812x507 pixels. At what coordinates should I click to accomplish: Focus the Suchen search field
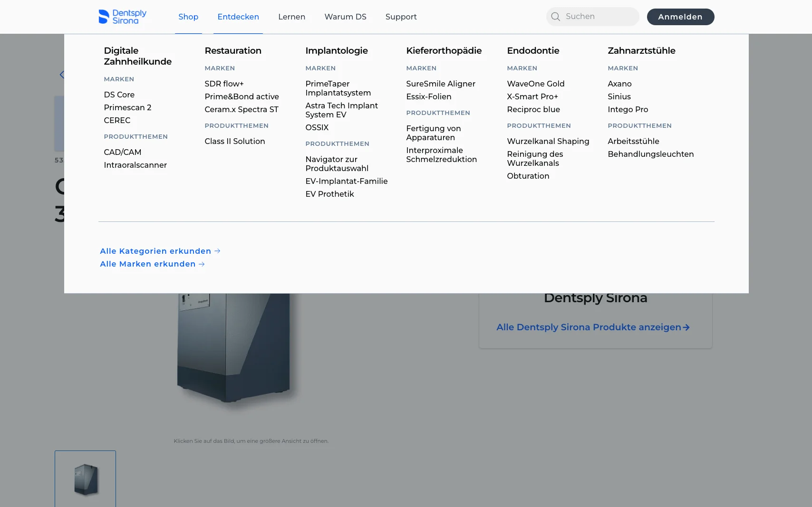click(x=592, y=17)
